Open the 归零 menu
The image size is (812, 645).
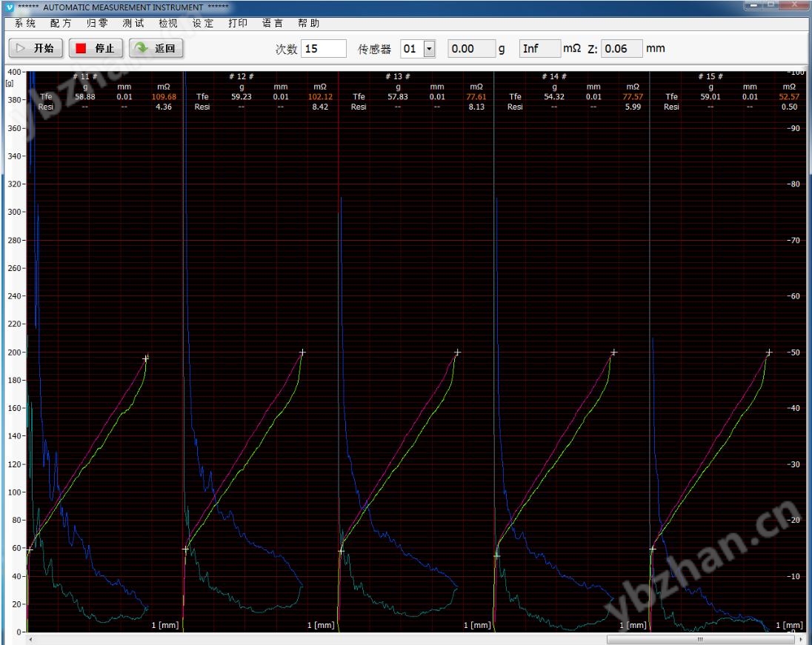point(97,23)
